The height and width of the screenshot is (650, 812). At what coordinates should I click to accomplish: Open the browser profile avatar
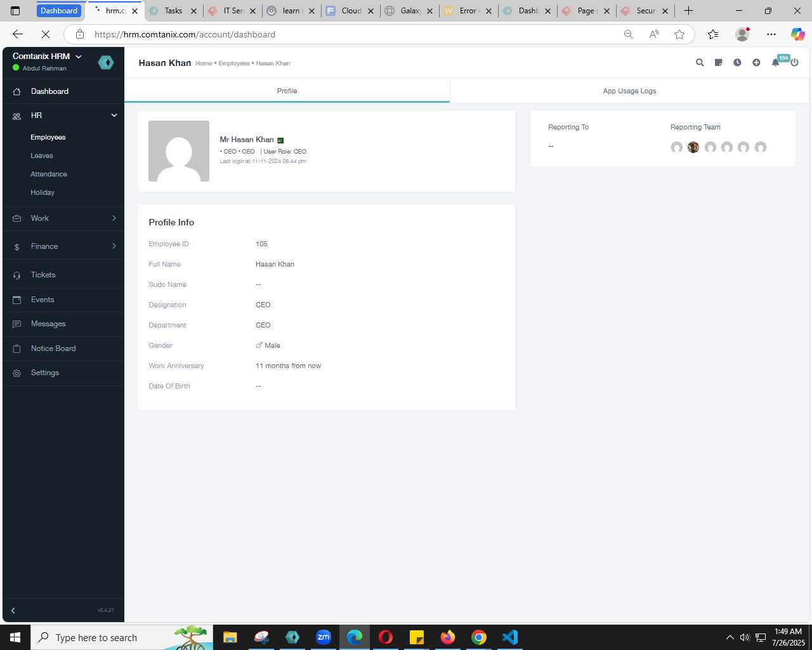[x=742, y=34]
